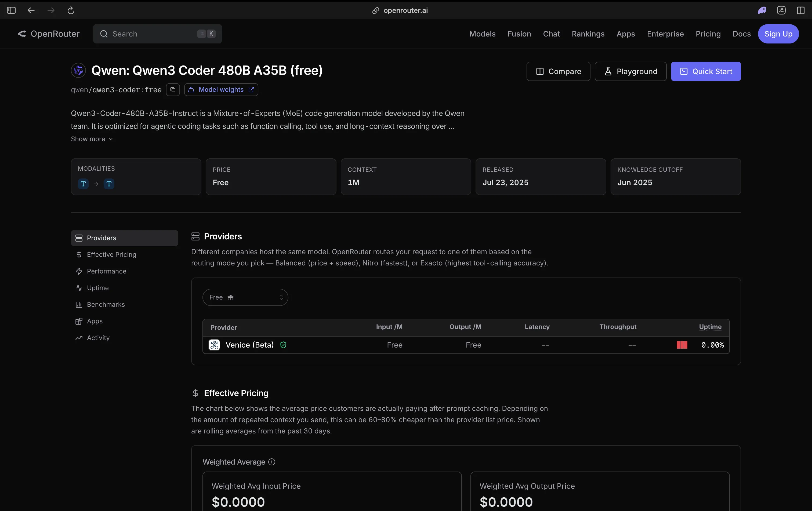Go to Enterprise in the top navigation
Image resolution: width=812 pixels, height=511 pixels.
(665, 34)
